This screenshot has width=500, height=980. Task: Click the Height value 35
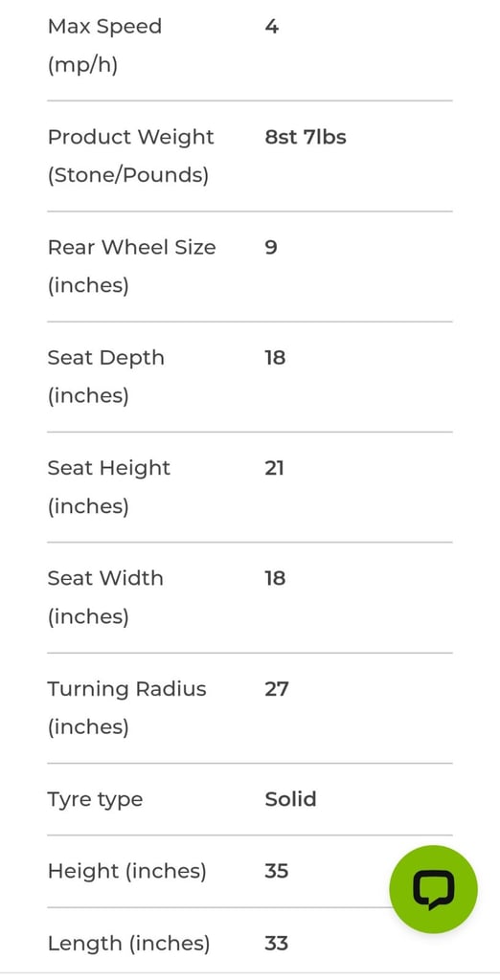tap(277, 871)
